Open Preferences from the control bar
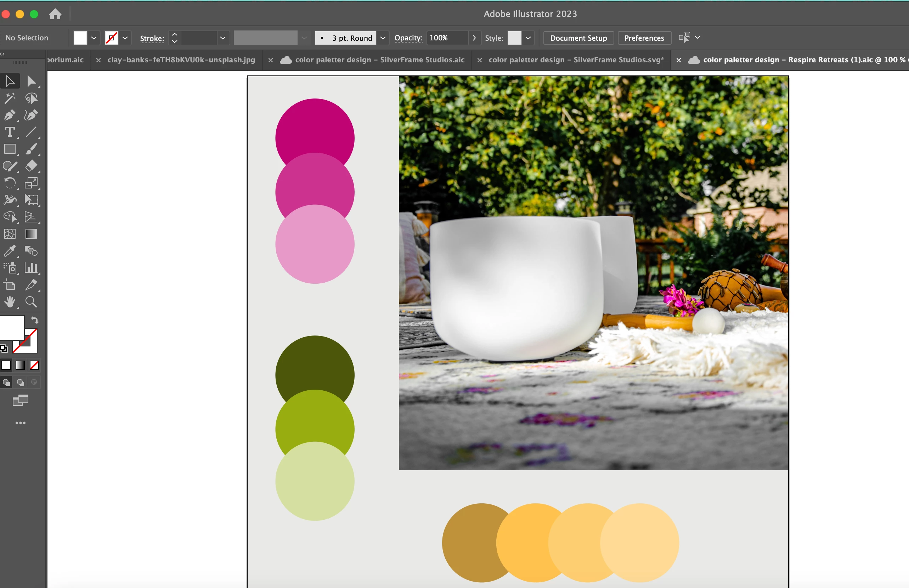Image resolution: width=909 pixels, height=588 pixels. [x=644, y=38]
